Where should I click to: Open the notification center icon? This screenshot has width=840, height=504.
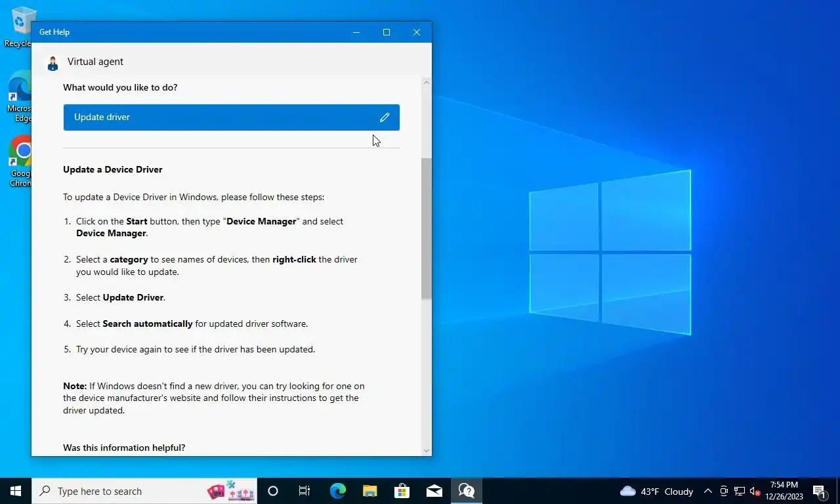[x=819, y=491]
